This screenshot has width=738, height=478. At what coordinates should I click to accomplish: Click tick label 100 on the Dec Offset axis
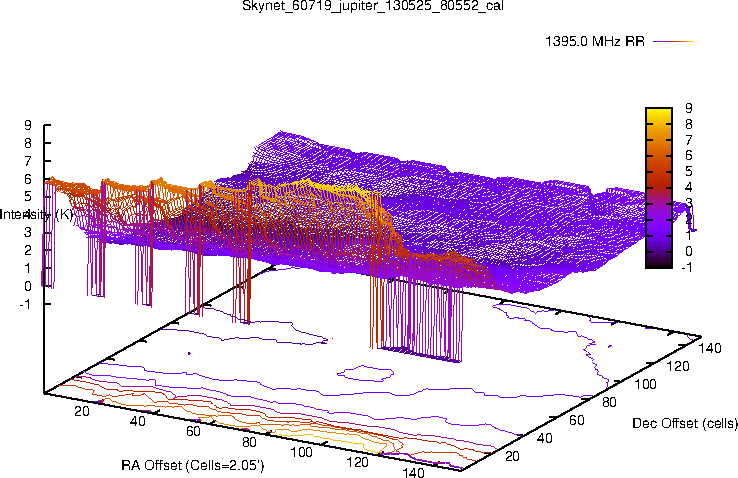tap(645, 384)
